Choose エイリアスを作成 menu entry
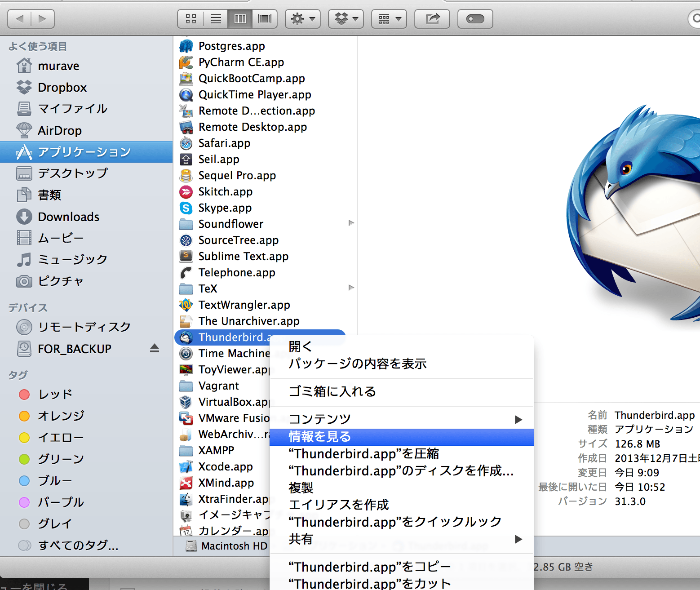 click(402, 505)
